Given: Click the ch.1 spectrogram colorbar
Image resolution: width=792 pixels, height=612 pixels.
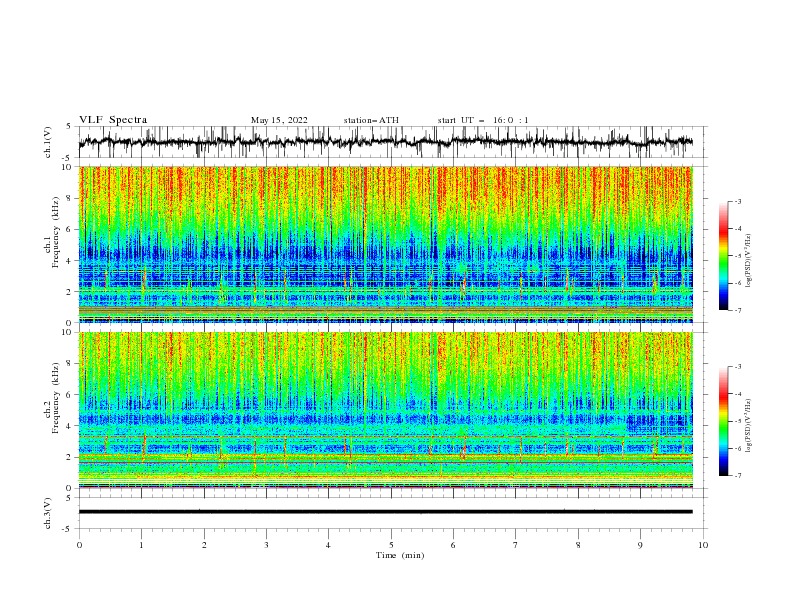Looking at the screenshot, I should (x=723, y=256).
